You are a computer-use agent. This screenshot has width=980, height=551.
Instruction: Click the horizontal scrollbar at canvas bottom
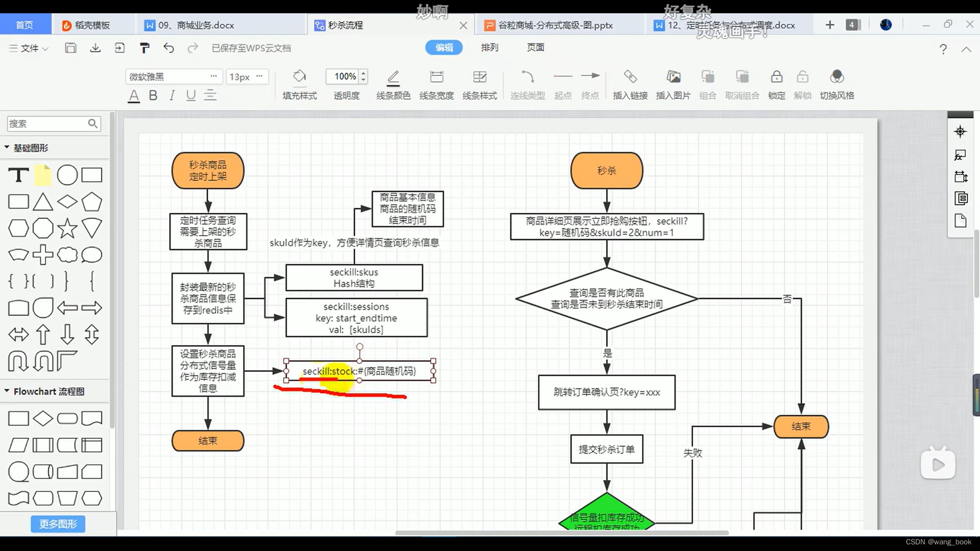point(561,533)
